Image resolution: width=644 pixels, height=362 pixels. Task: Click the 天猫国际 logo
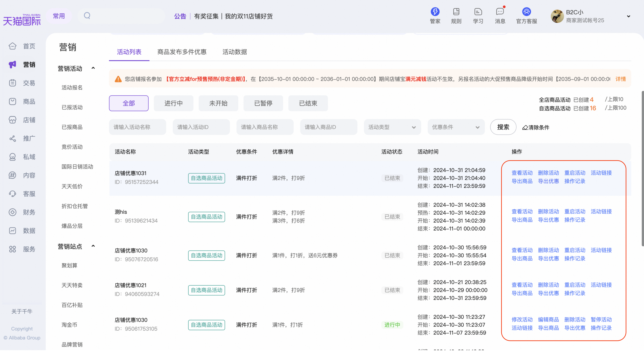pos(22,20)
